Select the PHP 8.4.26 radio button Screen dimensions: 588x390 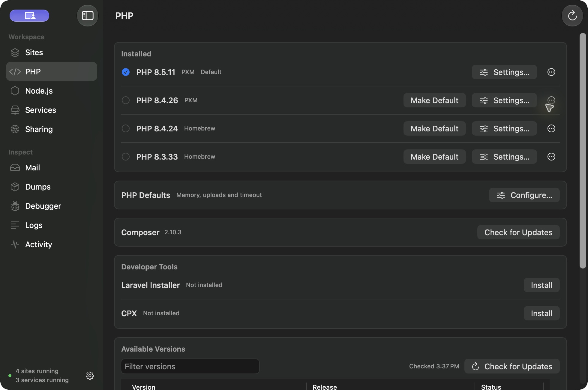click(126, 100)
